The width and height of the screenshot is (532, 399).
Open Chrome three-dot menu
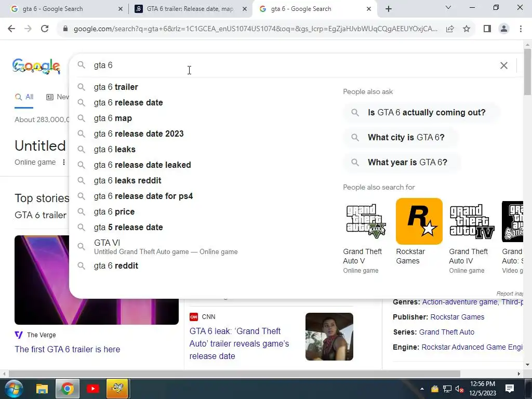coord(521,29)
